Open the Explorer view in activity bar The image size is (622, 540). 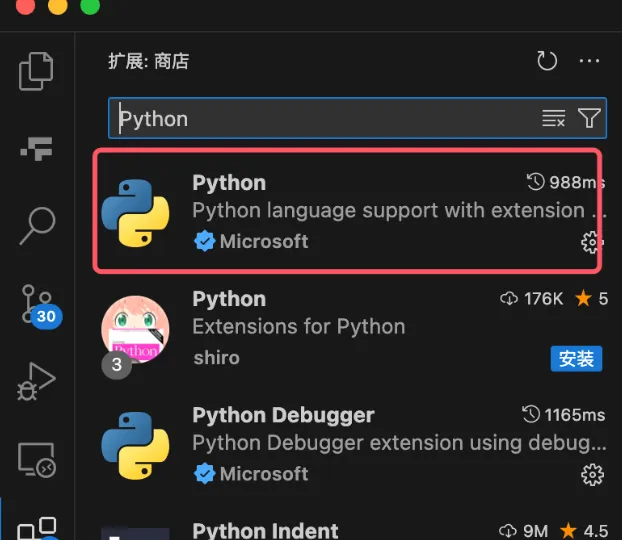(x=36, y=71)
